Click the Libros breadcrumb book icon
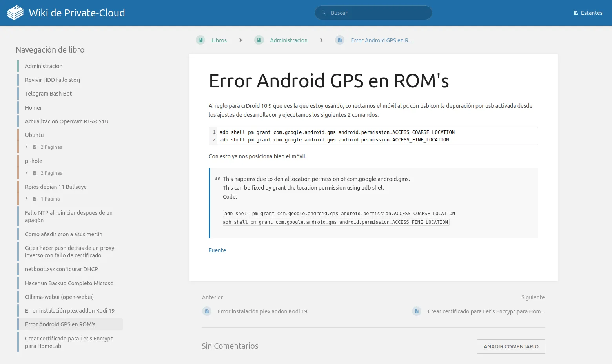Viewport: 612px width, 364px height. (x=200, y=40)
